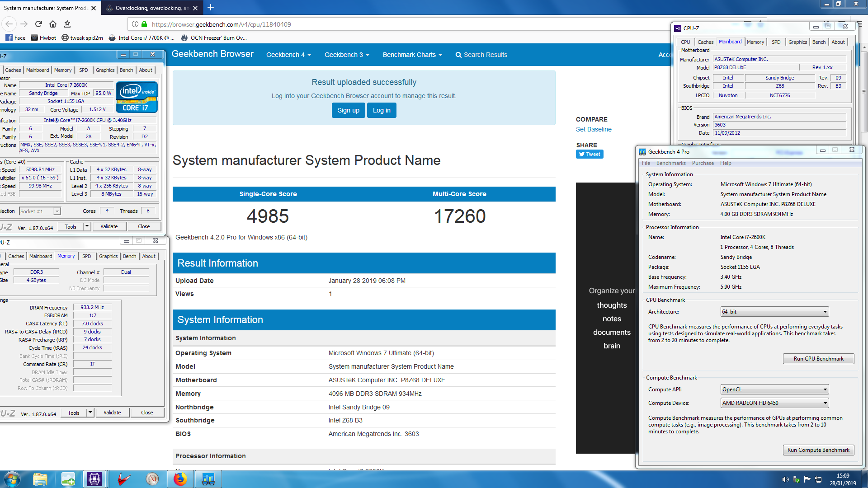Open tweak spi32m bookmark
This screenshot has height=488, width=868.
82,38
